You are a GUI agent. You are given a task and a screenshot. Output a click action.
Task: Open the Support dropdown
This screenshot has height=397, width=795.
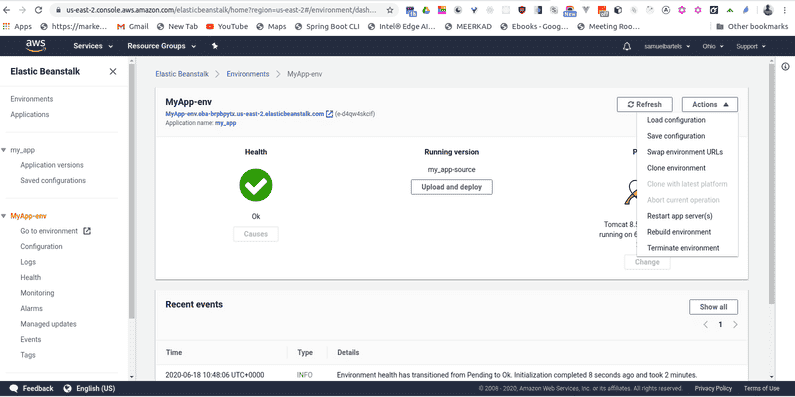tap(750, 47)
